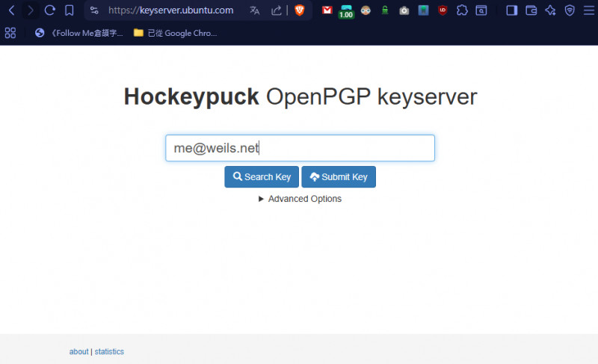
Task: Bookmark this page with the bookmark icon
Action: tap(69, 10)
